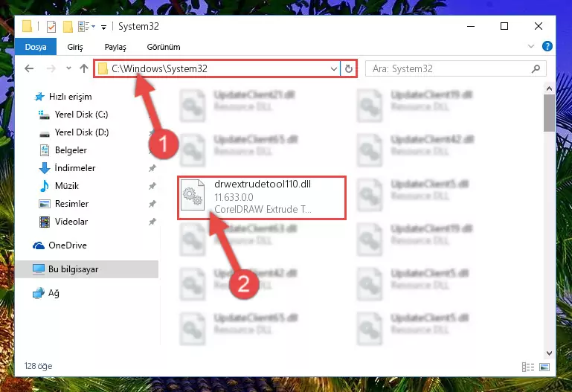Click the pictures icon beside Resimler

pyautogui.click(x=45, y=204)
